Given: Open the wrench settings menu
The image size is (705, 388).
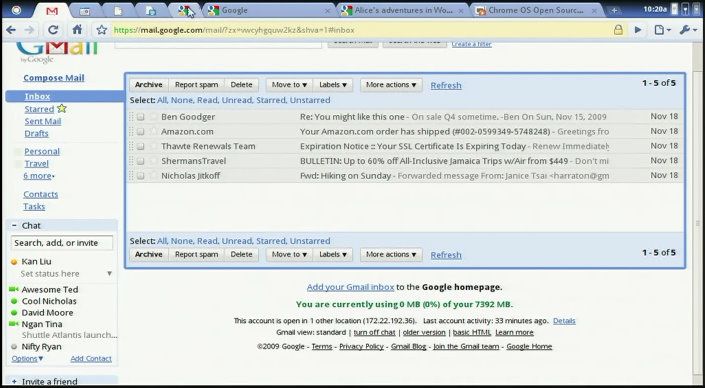Looking at the screenshot, I should [687, 30].
